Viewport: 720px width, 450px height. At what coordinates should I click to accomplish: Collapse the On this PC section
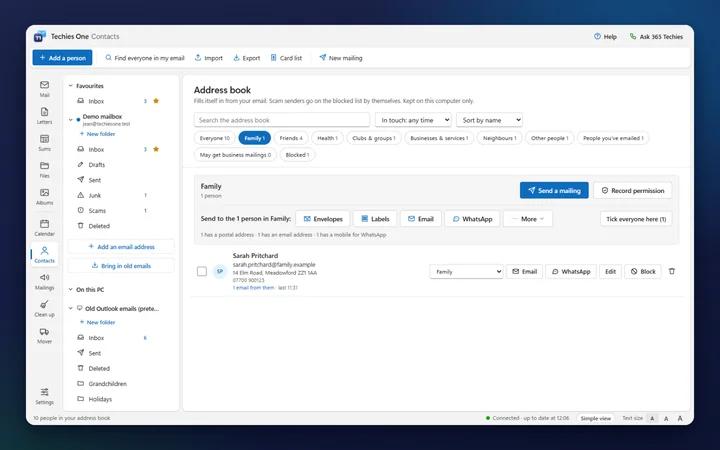pos(71,289)
